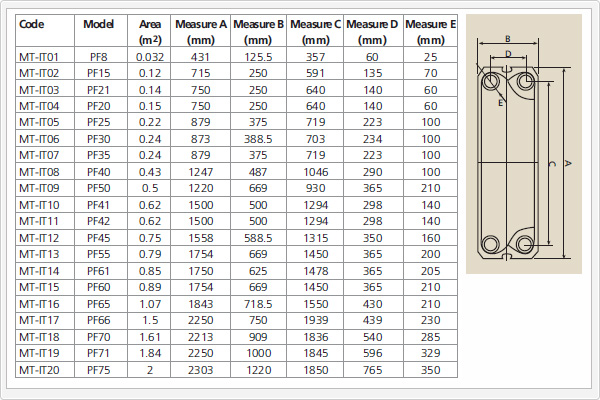This screenshot has height=400, width=600.
Task: Click Measure B value 388.5
Action: point(258,139)
